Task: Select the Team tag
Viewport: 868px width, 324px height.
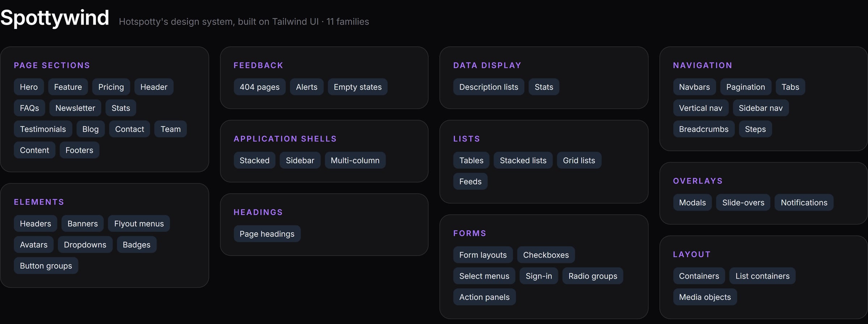Action: 171,129
